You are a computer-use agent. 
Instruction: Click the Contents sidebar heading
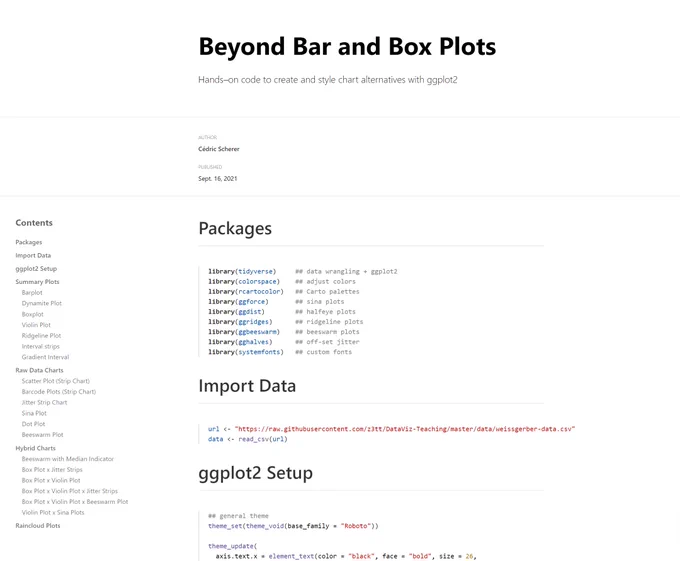click(34, 223)
